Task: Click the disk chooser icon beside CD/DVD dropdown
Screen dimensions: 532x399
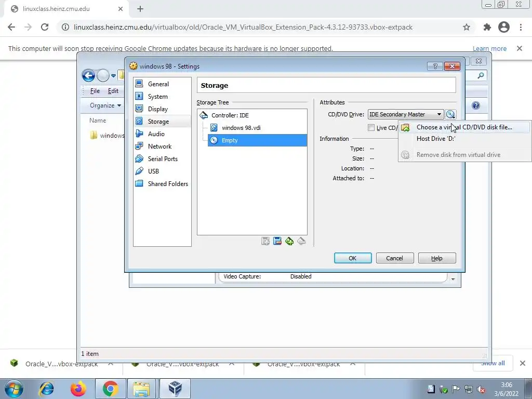Action: 450,114
